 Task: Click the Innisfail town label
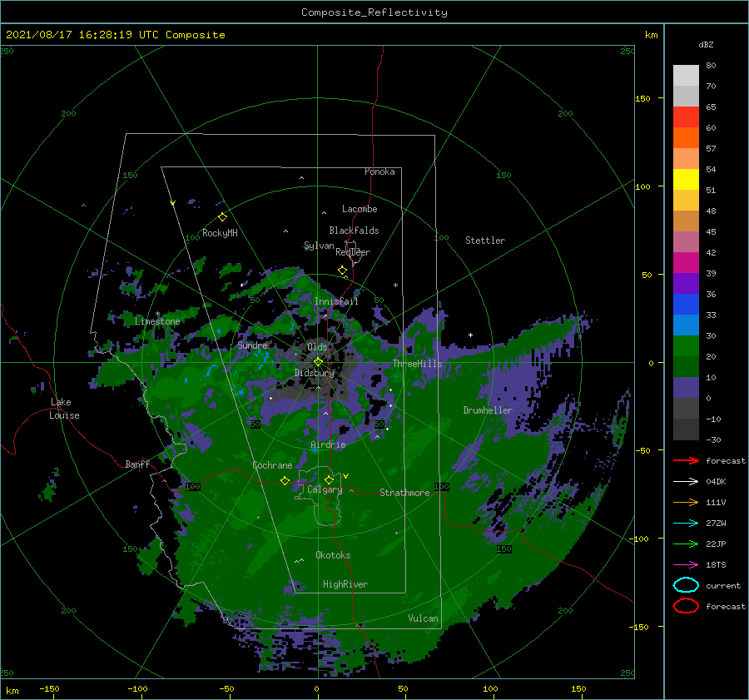[336, 301]
